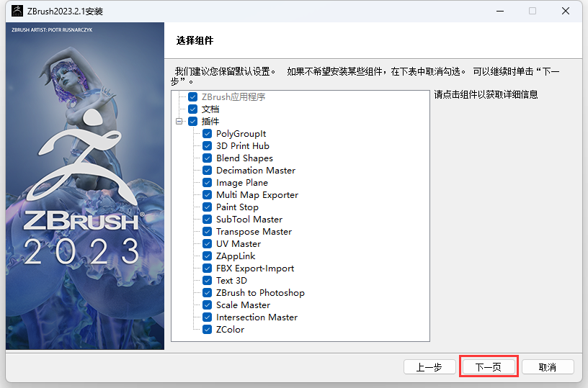
Task: Toggle the 插件 group checkbox
Action: pos(192,122)
